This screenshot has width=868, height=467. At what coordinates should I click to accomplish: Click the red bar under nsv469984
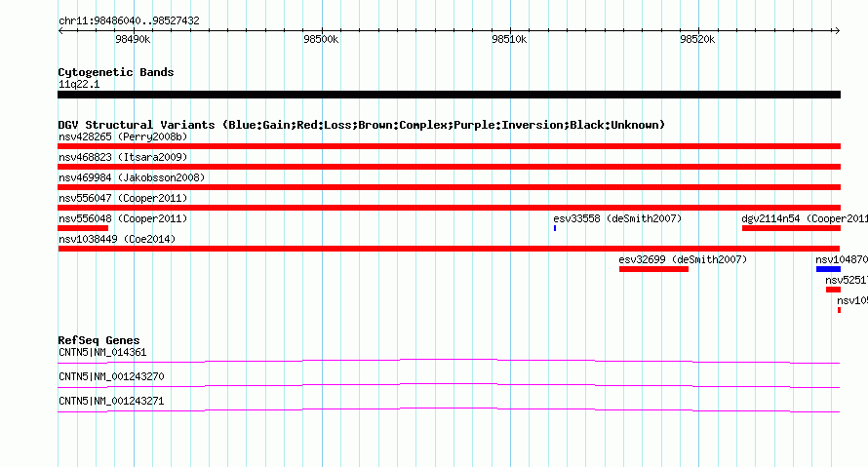(x=449, y=187)
